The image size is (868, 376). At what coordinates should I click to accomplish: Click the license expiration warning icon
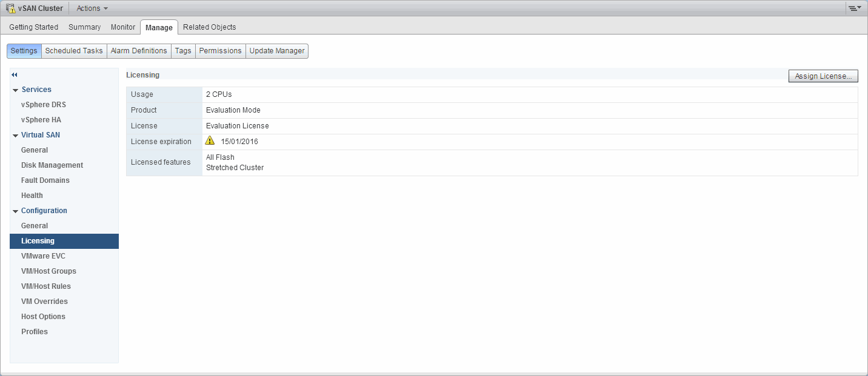click(x=210, y=140)
